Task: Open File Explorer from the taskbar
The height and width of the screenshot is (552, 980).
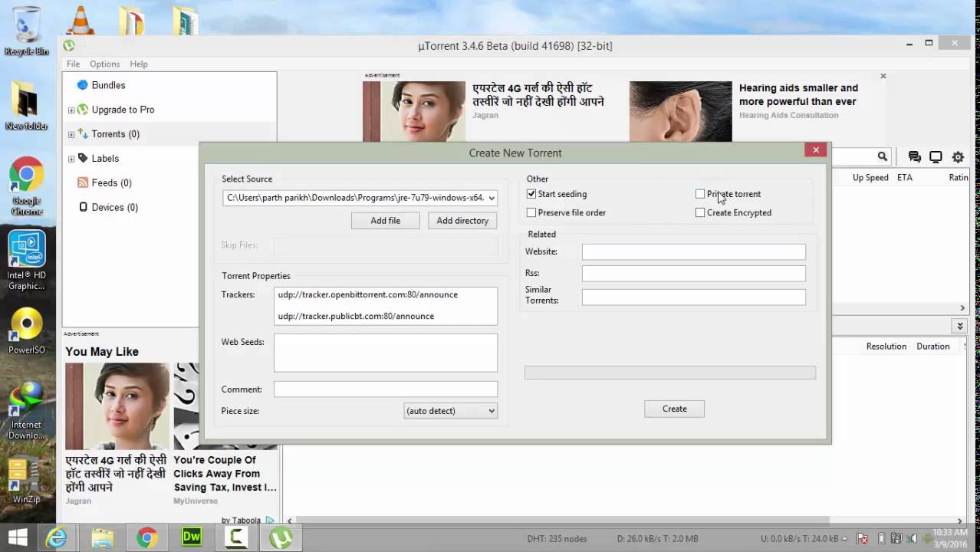Action: (x=102, y=537)
